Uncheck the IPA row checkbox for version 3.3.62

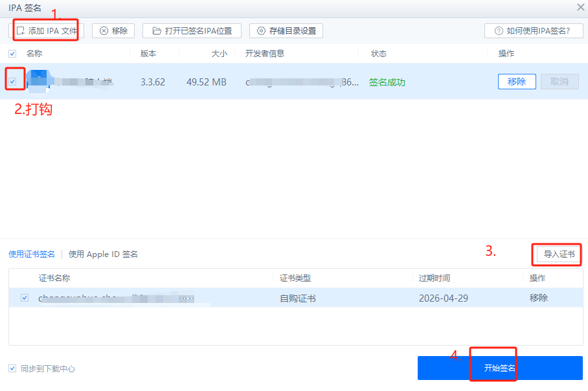[12, 82]
